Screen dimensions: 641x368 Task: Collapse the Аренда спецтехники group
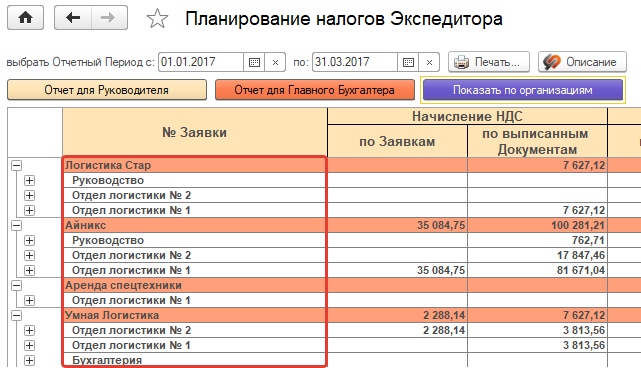[16, 285]
